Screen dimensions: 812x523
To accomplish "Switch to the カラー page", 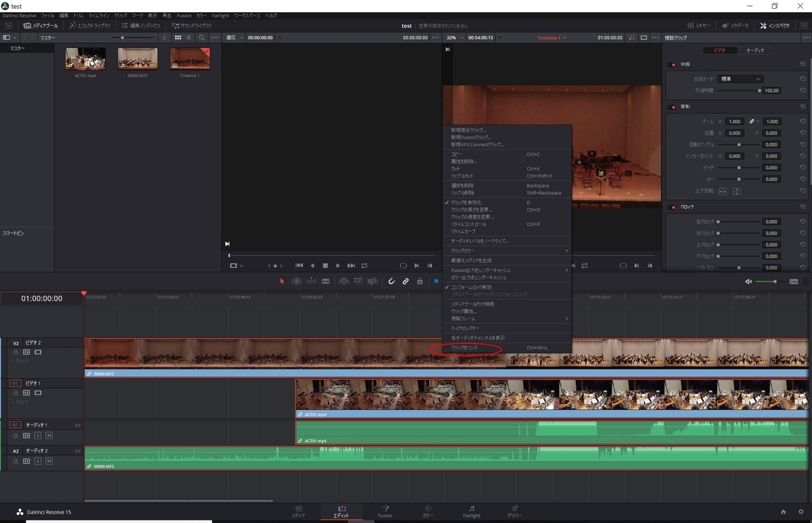I will [428, 511].
